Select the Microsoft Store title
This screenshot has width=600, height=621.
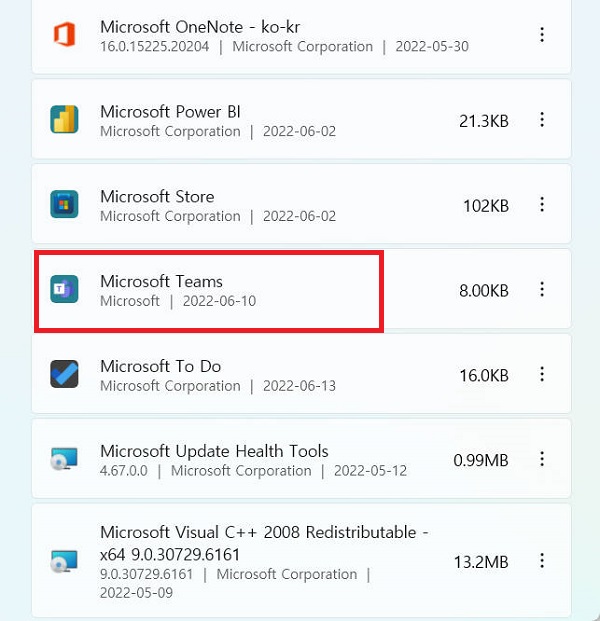pos(157,196)
